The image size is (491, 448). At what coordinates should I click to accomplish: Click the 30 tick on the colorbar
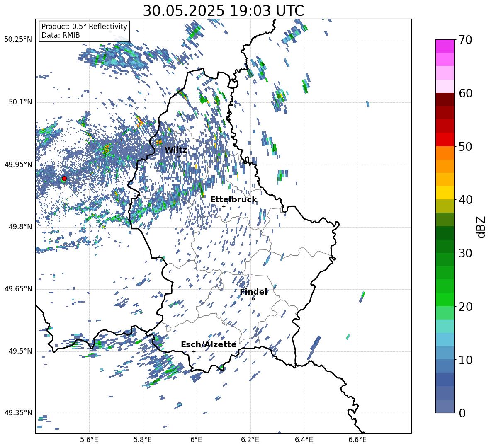click(x=465, y=253)
